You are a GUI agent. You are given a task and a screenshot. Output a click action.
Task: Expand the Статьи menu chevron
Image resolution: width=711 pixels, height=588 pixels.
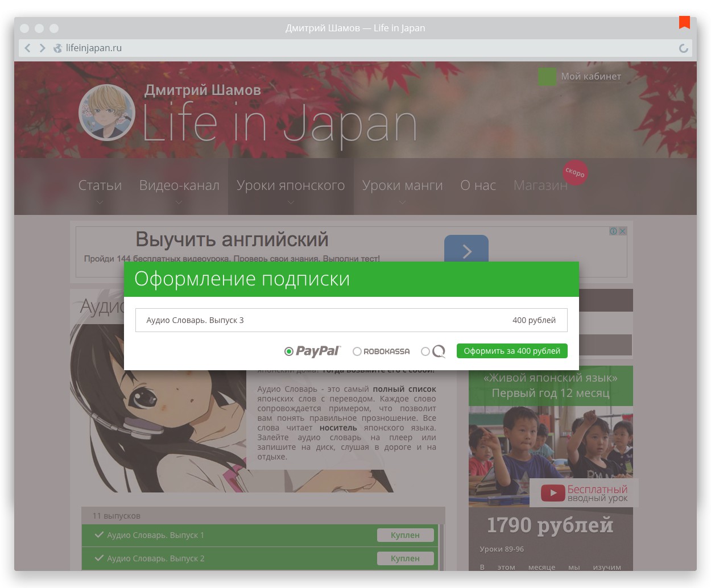pos(100,202)
